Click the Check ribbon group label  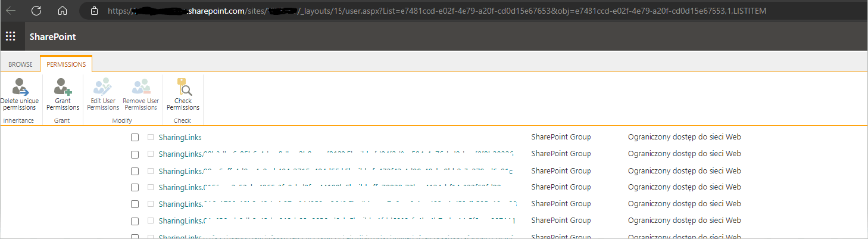(x=182, y=120)
